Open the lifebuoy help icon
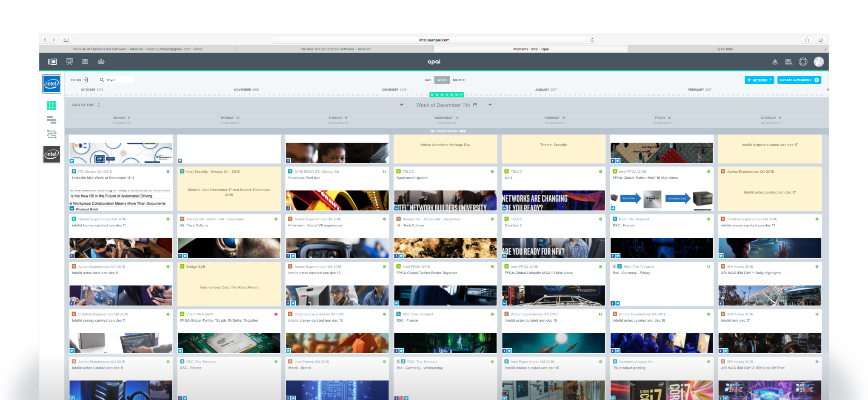868x400 pixels. pyautogui.click(x=803, y=62)
